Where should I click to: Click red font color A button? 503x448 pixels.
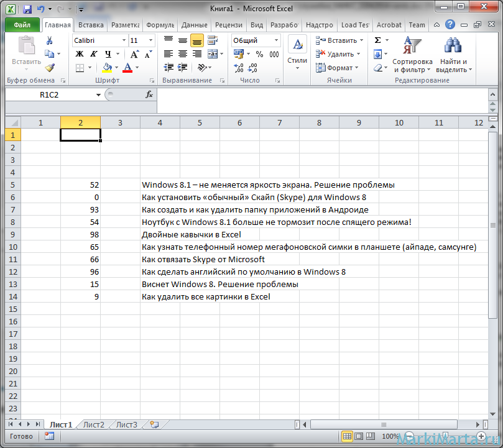[x=127, y=68]
